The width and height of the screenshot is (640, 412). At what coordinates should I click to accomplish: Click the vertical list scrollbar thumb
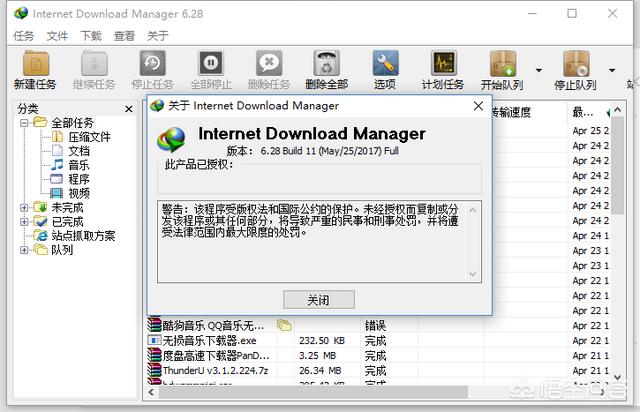617,165
